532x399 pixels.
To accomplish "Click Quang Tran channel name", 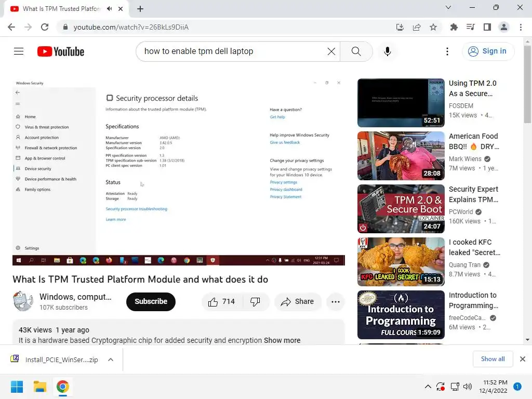I will [465, 264].
